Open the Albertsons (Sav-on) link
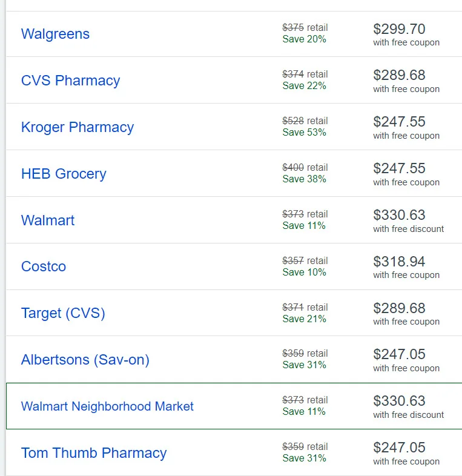Image resolution: width=462 pixels, height=476 pixels. point(85,360)
